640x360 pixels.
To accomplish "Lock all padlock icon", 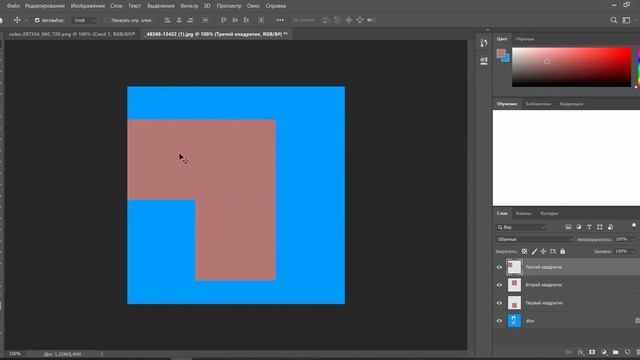I will click(563, 251).
